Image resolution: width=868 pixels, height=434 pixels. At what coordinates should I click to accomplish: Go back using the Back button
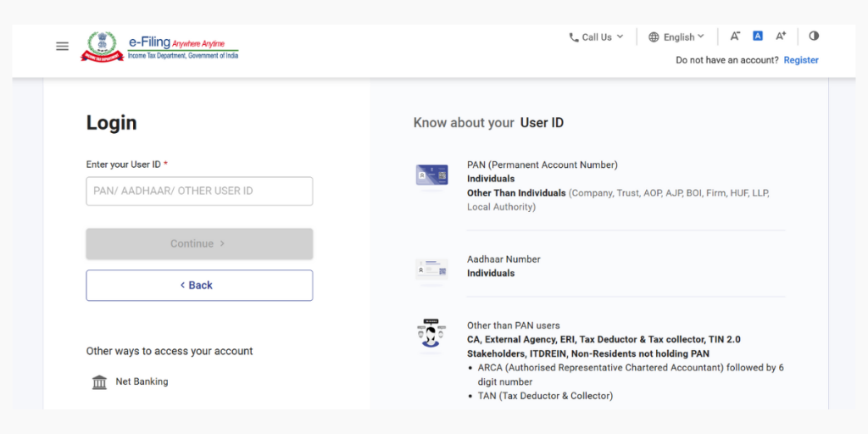click(199, 285)
